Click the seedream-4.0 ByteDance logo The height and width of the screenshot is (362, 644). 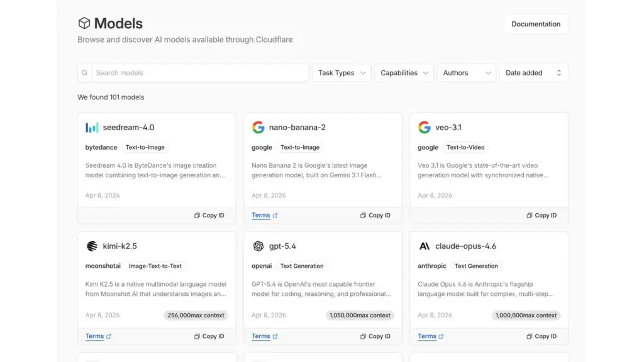[x=92, y=127]
